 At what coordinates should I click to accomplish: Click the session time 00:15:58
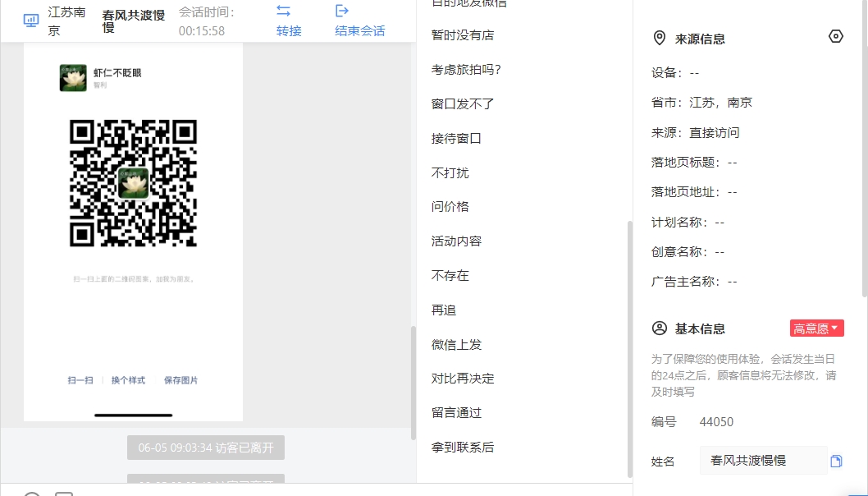tap(202, 31)
